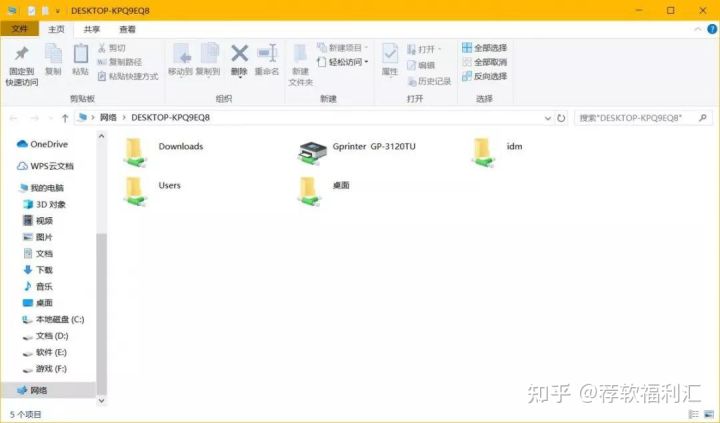The image size is (720, 423).
Task: Open 软件 (E:) drive in the sidebar
Action: coord(45,352)
